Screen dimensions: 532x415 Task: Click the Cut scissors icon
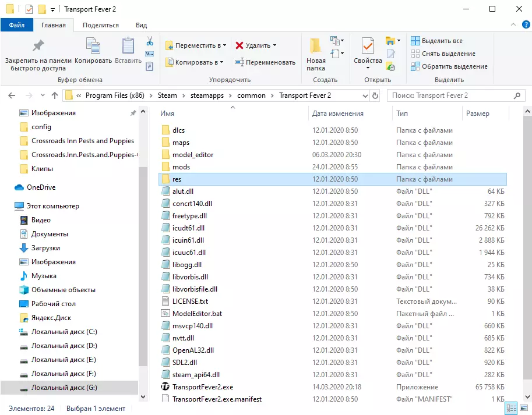click(x=150, y=41)
